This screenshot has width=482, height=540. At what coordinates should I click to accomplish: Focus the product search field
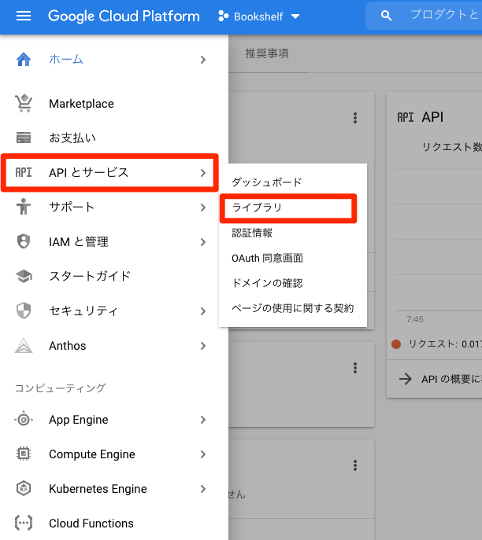(x=424, y=16)
